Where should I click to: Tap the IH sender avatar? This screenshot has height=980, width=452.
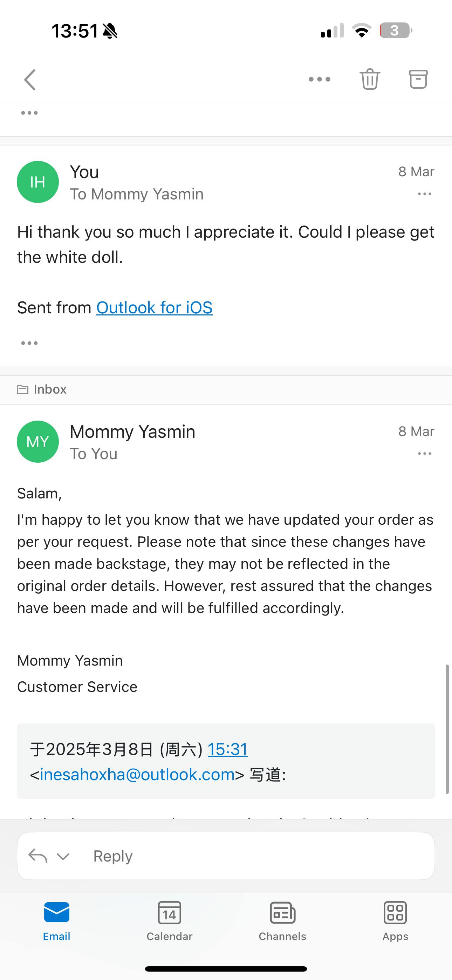tap(38, 182)
